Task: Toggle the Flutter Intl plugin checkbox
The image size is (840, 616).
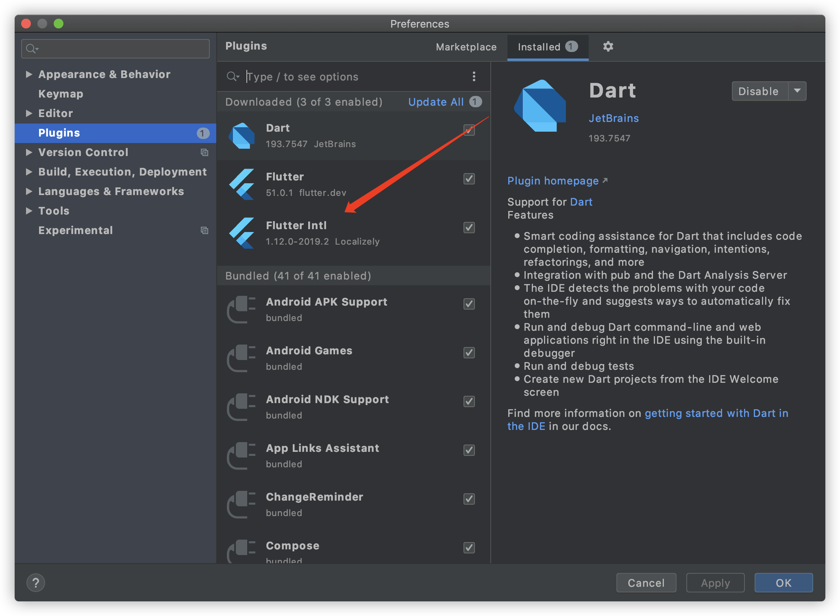Action: (x=469, y=228)
